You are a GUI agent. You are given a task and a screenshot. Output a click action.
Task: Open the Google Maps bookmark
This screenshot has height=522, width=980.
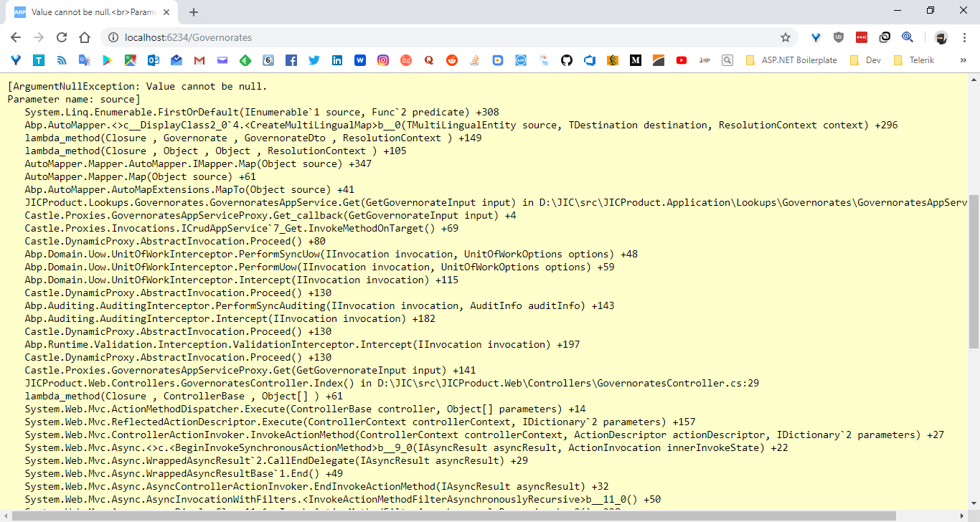[x=130, y=60]
